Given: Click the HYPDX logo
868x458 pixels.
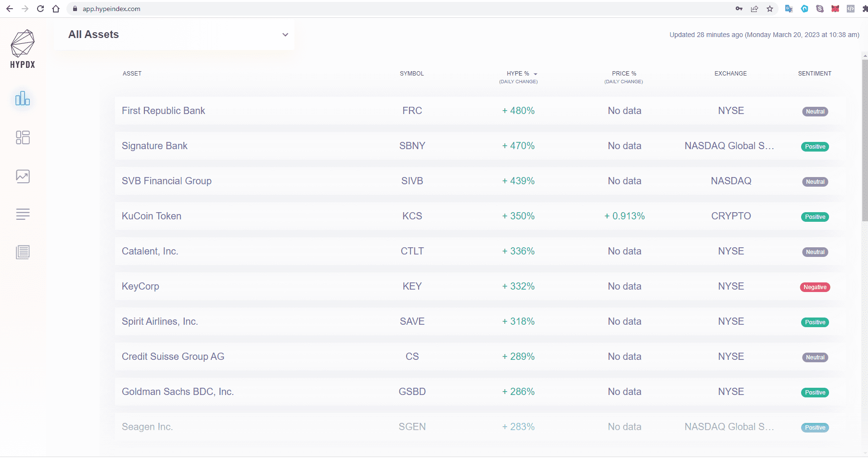Looking at the screenshot, I should pyautogui.click(x=23, y=49).
